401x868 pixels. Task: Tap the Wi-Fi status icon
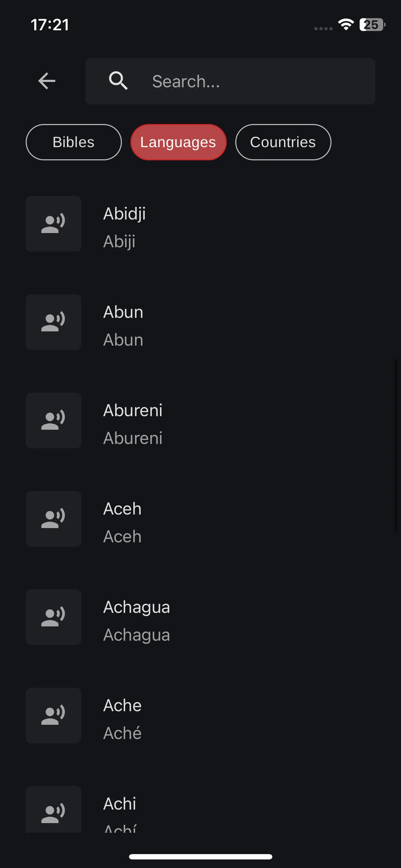coord(346,24)
